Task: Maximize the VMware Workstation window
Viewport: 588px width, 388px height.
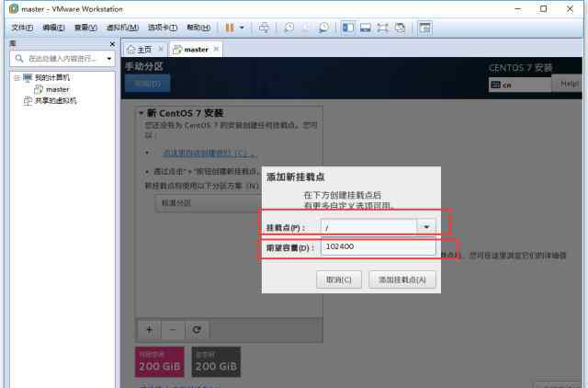Action: click(543, 8)
